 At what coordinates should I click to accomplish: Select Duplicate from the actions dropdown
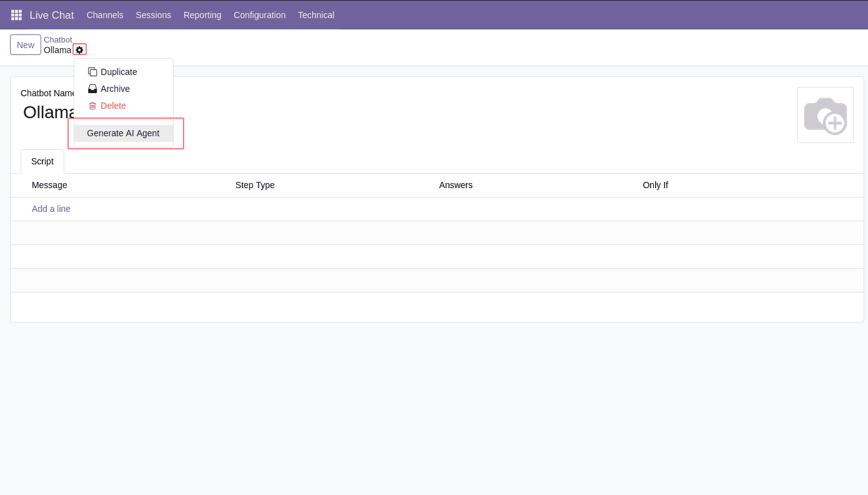click(x=119, y=72)
